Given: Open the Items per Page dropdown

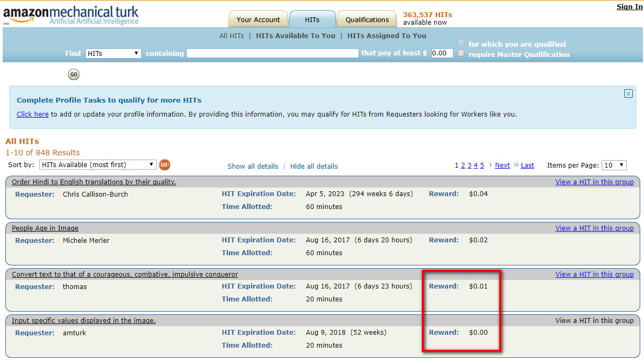Looking at the screenshot, I should [614, 165].
